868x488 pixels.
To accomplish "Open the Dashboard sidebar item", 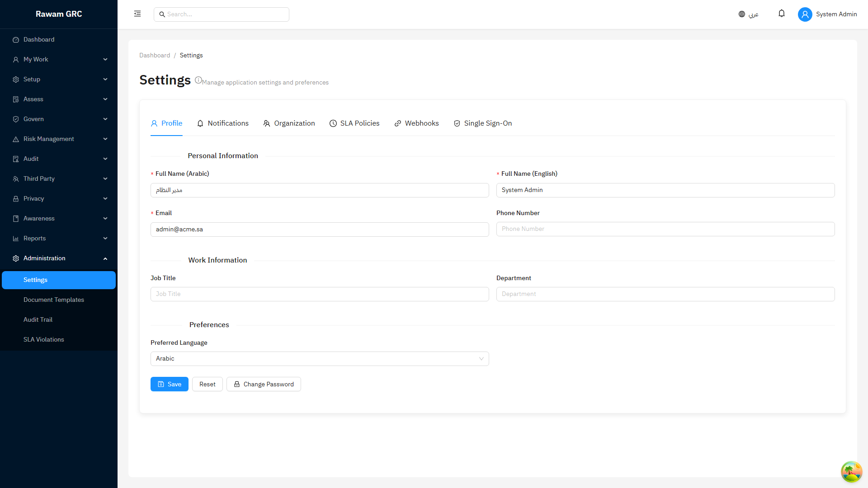I will point(59,40).
